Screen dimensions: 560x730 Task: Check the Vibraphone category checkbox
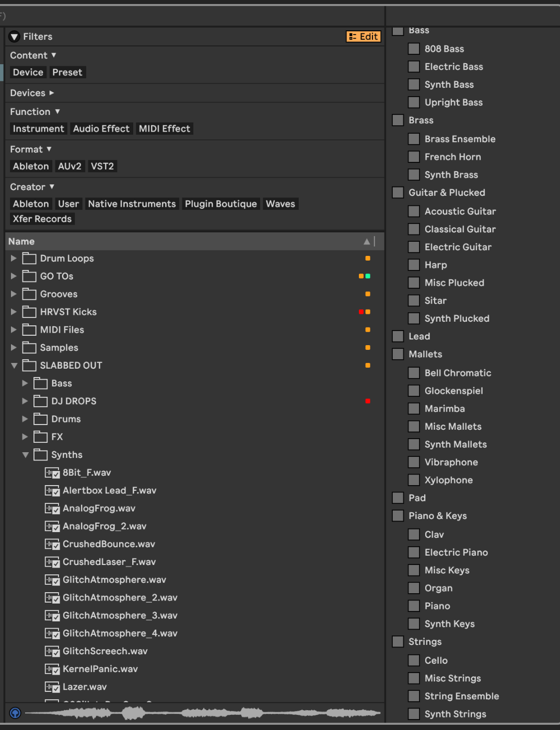[x=413, y=462]
